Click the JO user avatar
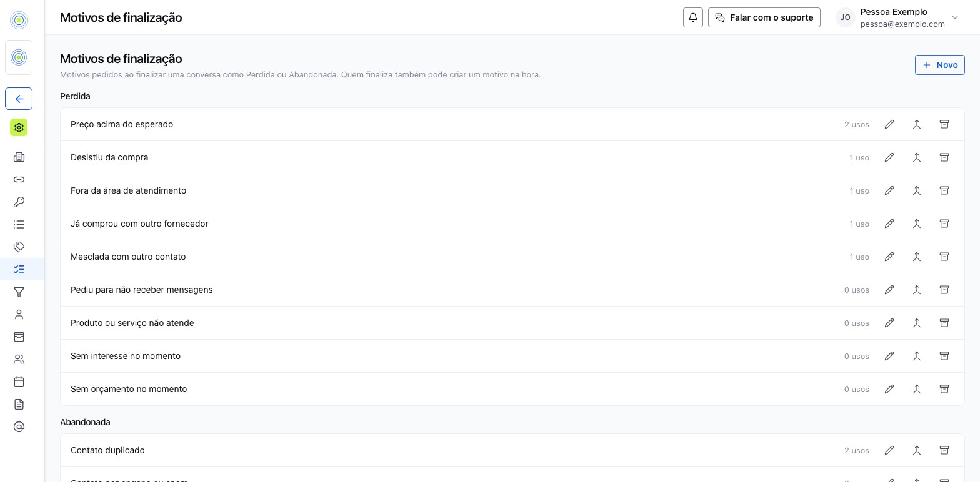The height and width of the screenshot is (482, 980). click(846, 17)
